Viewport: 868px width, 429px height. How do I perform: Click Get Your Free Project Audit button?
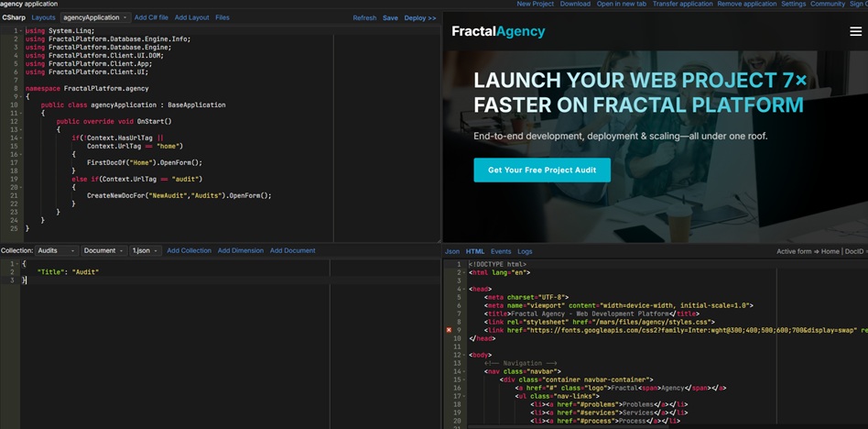pos(542,170)
